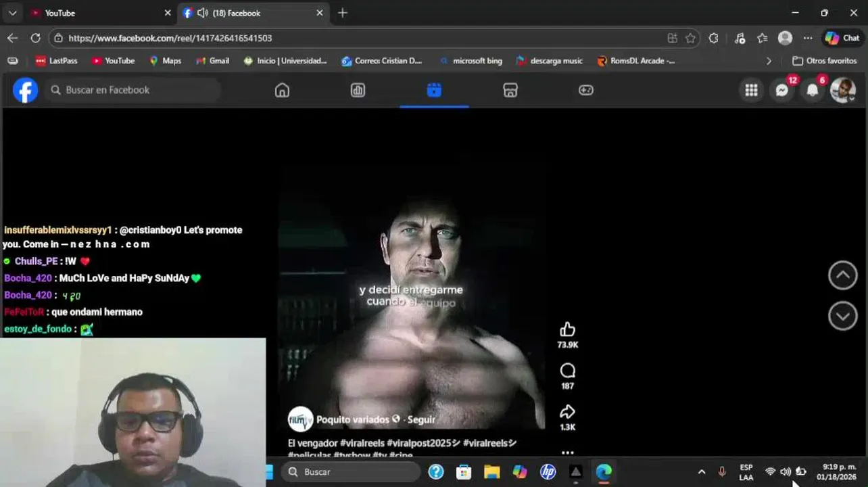Viewport: 868px width, 487px height.
Task: Open the favorites list icon
Action: tap(762, 39)
